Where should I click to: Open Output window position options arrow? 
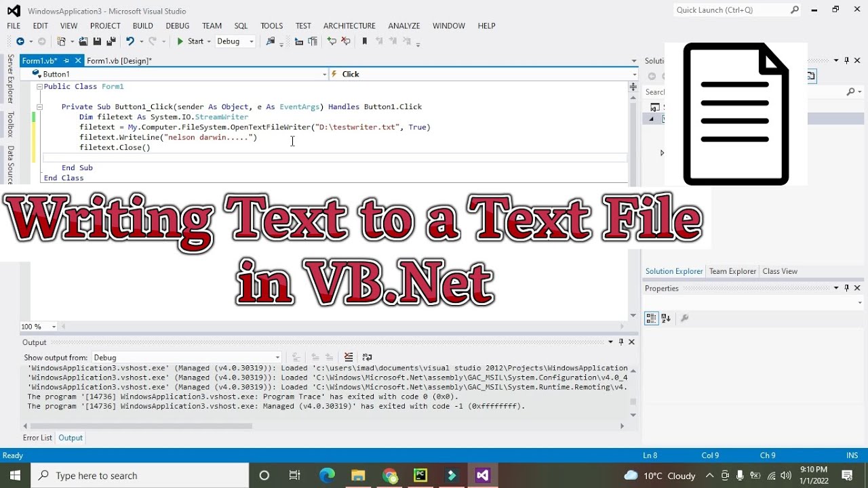tap(610, 342)
